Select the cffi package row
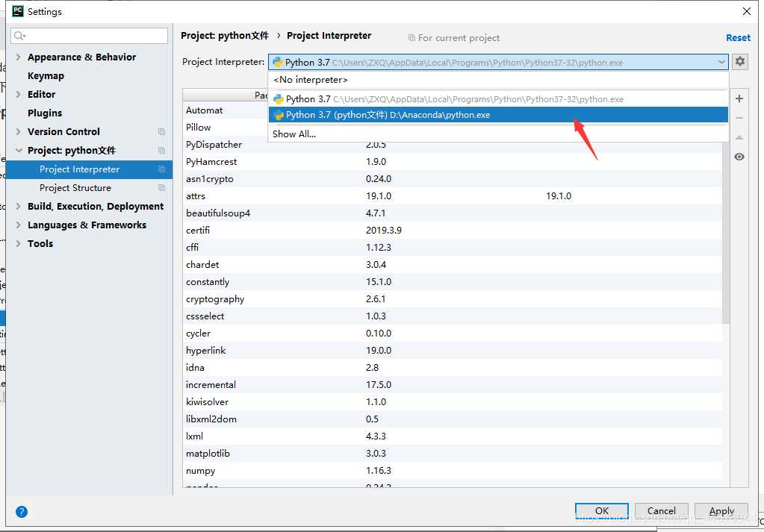The width and height of the screenshot is (764, 532). tap(452, 247)
